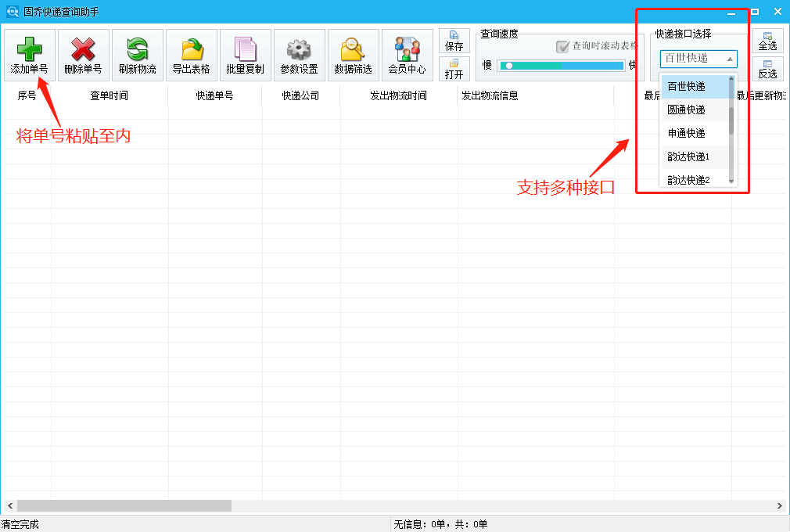Click the 添加单号 green plus icon

29,49
